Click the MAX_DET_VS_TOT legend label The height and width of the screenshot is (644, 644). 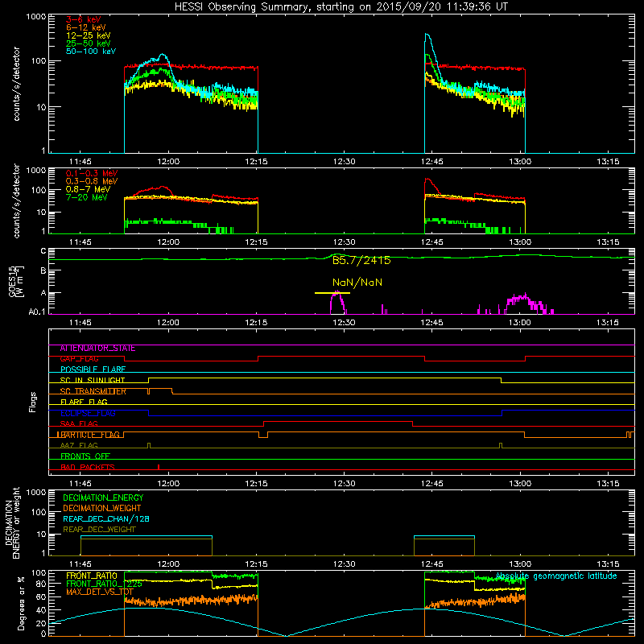pyautogui.click(x=100, y=592)
